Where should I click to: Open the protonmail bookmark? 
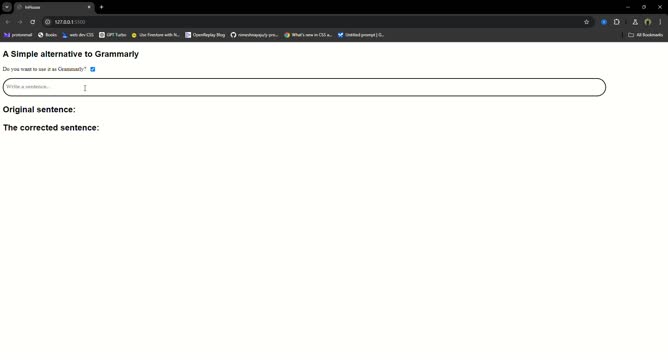point(18,35)
